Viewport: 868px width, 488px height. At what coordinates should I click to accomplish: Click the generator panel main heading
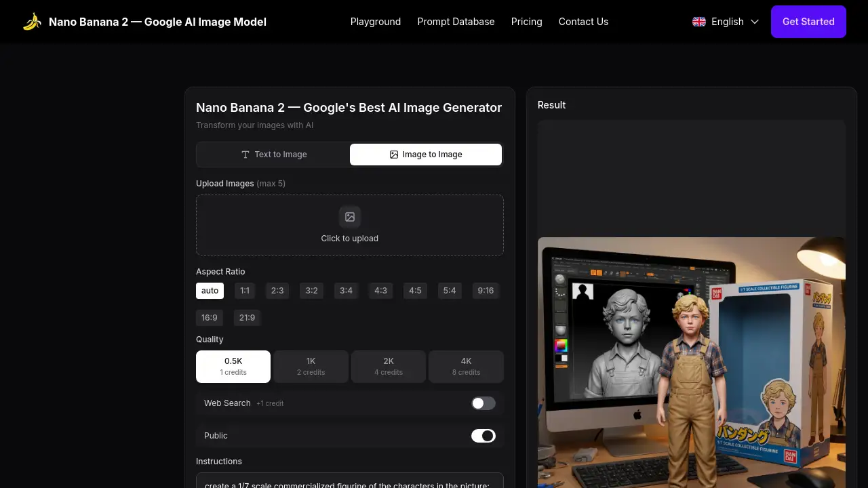[x=349, y=107]
